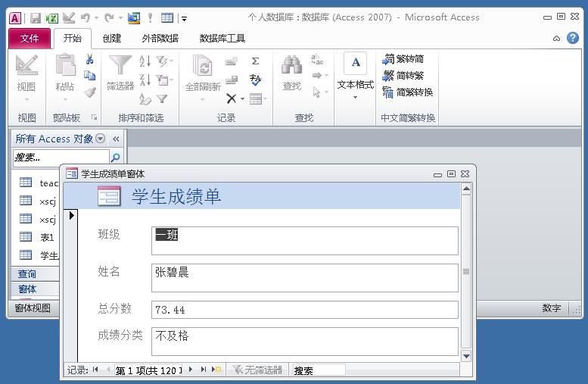Click the 筛选器 funnel icon
Image resolution: width=588 pixels, height=384 pixels.
[120, 65]
